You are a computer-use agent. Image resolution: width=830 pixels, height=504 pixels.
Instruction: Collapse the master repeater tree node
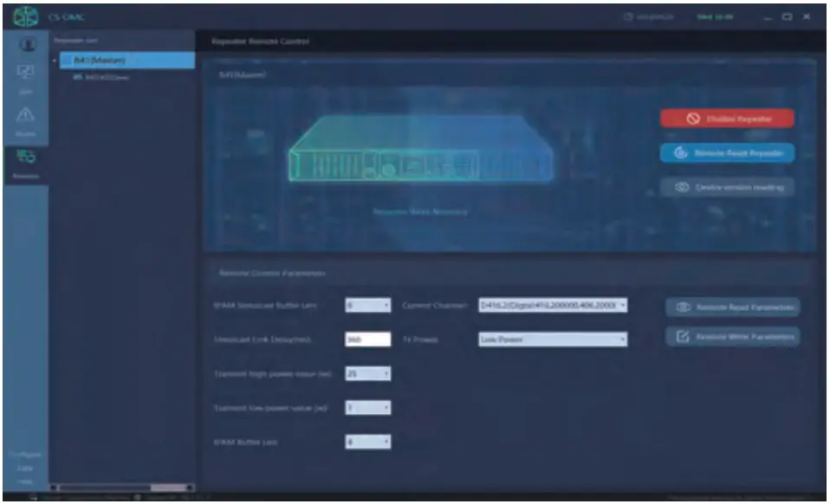[x=55, y=61]
